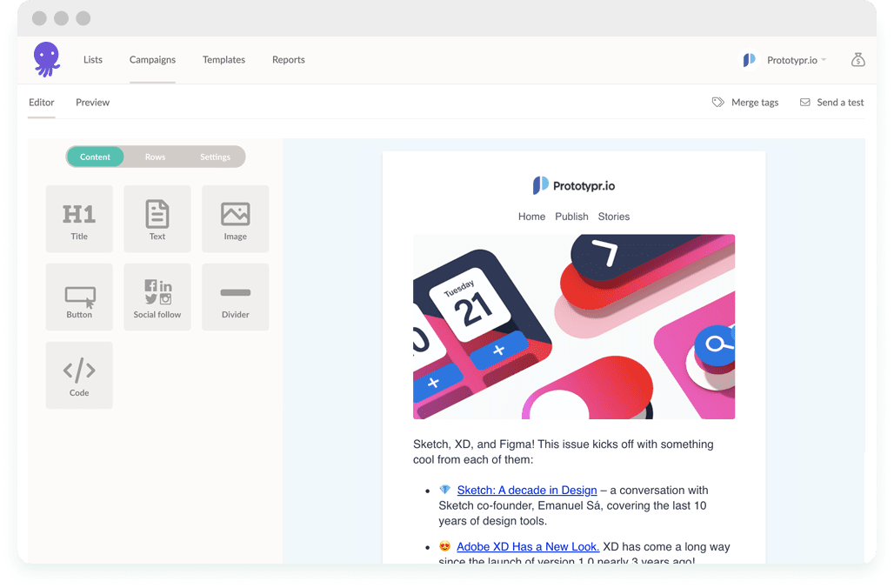
Task: Click the tag icon next to Merge tags
Action: 718,102
